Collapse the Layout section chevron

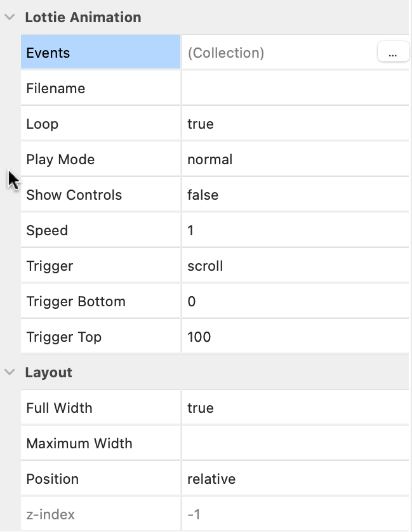click(x=9, y=372)
